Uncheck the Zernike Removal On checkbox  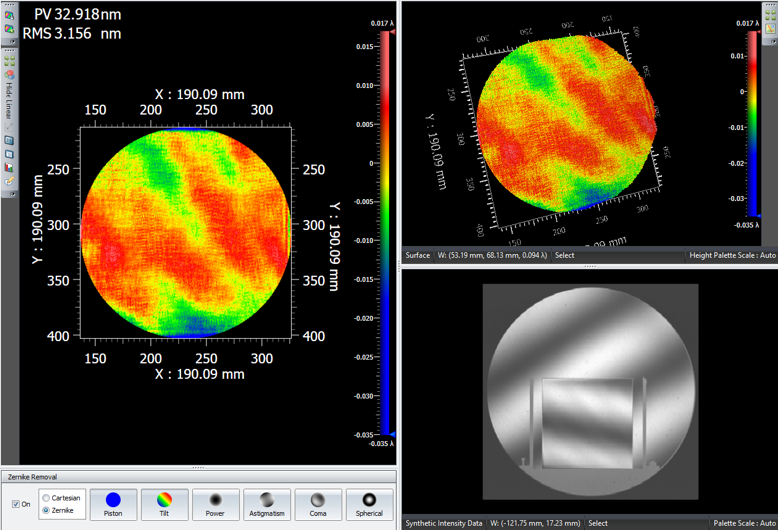tap(15, 504)
